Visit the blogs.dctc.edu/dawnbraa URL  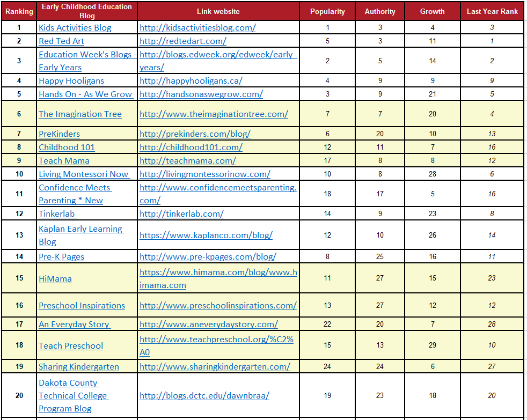click(204, 395)
